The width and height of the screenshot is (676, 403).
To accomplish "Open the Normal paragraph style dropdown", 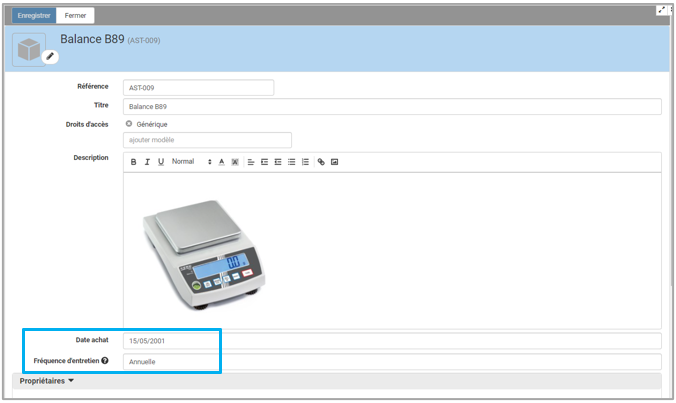I will pyautogui.click(x=191, y=162).
